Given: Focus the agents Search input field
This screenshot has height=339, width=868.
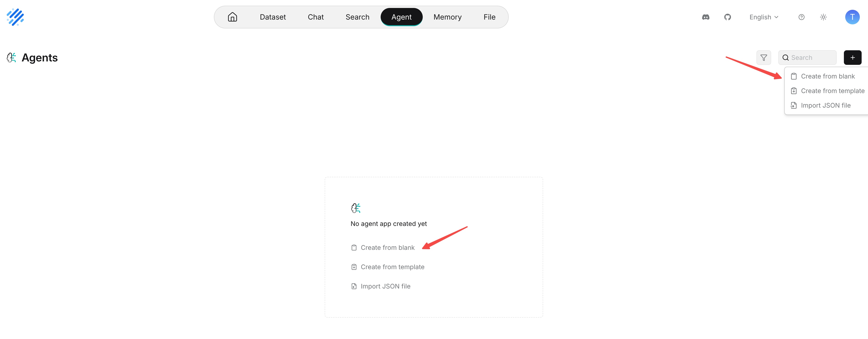Looking at the screenshot, I should (807, 58).
